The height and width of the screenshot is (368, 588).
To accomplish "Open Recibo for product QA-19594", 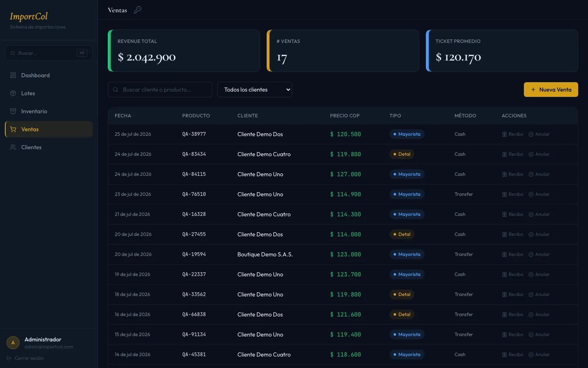I will 512,254.
